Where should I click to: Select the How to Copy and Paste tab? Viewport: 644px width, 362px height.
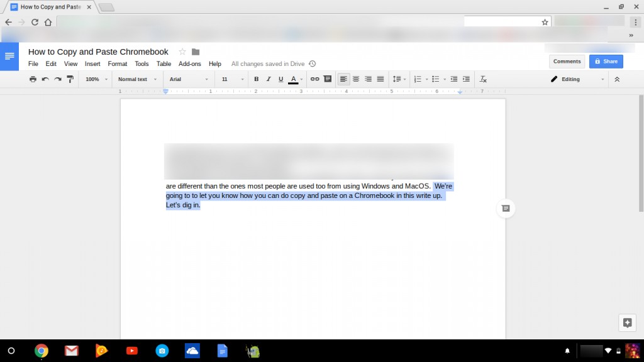51,7
